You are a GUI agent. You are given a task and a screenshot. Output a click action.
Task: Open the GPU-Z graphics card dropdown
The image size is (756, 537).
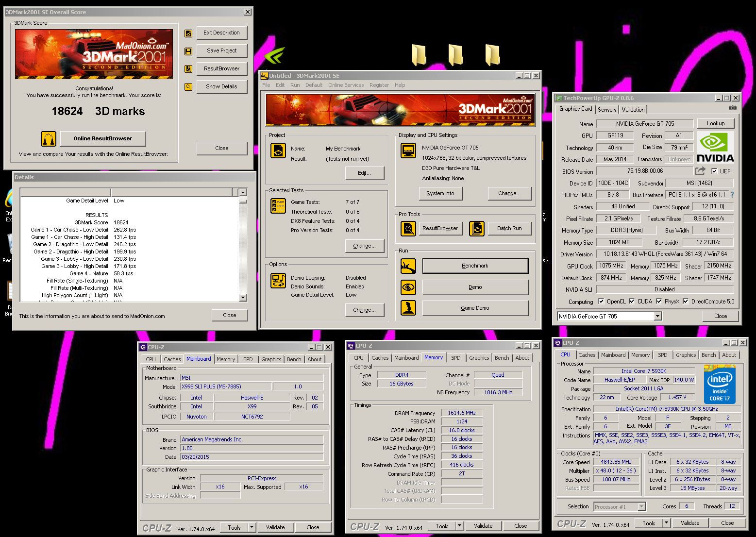(657, 316)
